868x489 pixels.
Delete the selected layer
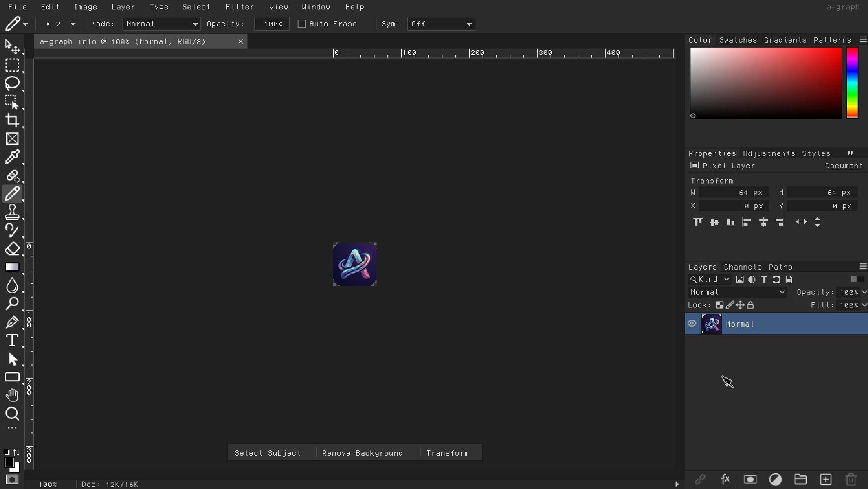point(851,479)
